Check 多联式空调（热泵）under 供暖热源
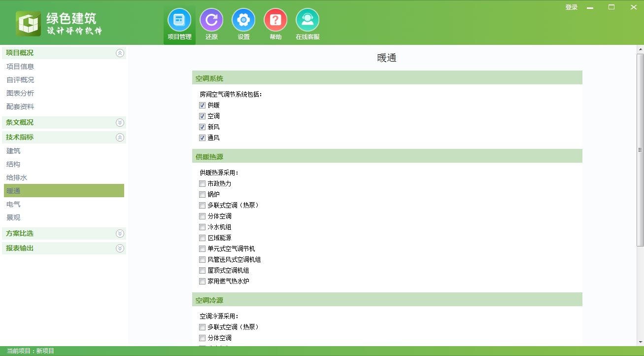644x356 pixels. pos(202,205)
